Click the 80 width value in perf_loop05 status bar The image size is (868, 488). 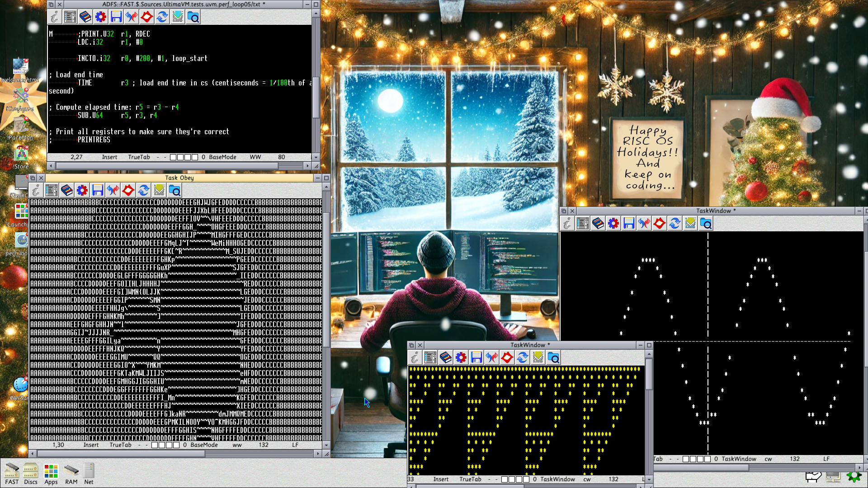tap(282, 157)
